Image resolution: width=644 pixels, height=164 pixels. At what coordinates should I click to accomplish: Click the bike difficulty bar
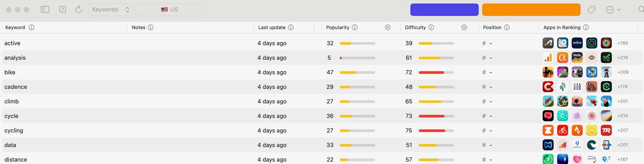click(x=436, y=72)
